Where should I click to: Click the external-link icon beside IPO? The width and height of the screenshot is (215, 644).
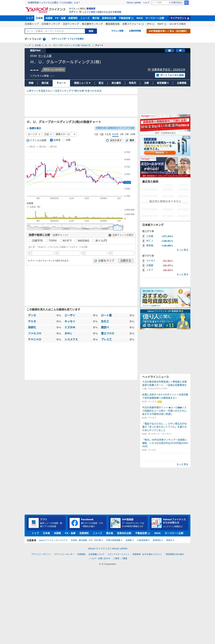[x=153, y=24]
